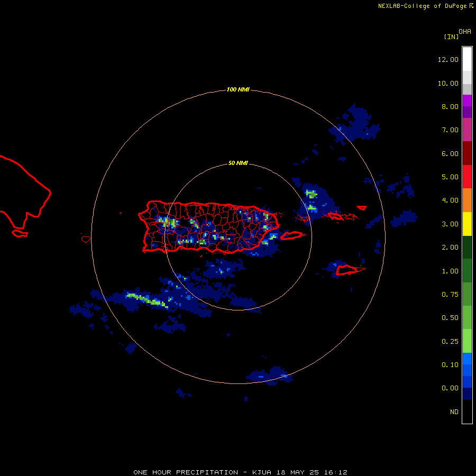
Task: Select the 3.00 legend value
Action: (450, 224)
